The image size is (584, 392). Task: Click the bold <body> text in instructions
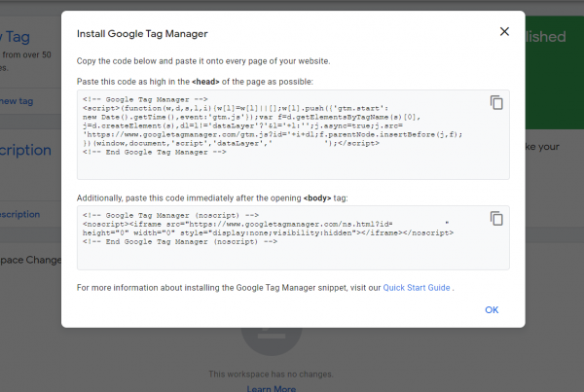point(317,198)
